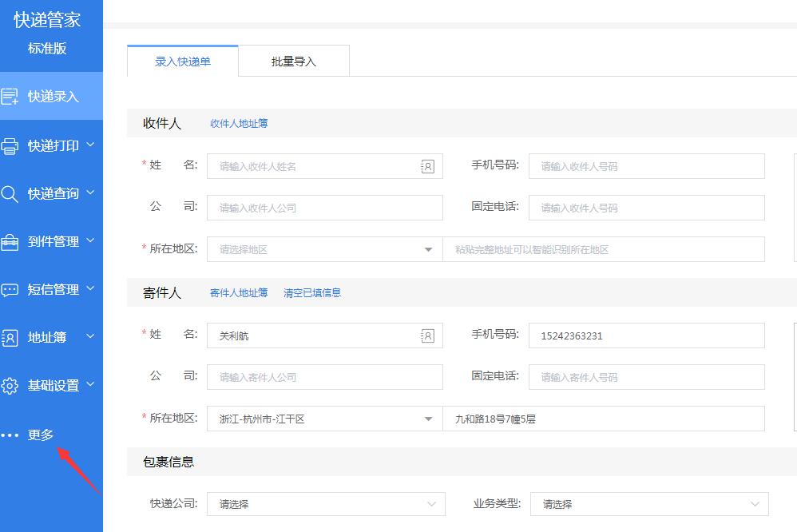Click the 到件管理 briefcase icon
The image size is (797, 532).
coord(10,242)
